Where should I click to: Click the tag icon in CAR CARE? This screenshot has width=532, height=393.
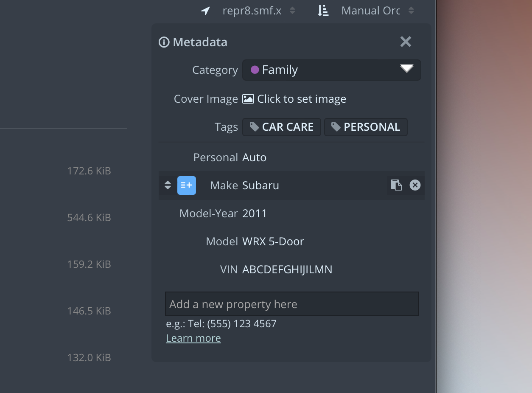[254, 127]
